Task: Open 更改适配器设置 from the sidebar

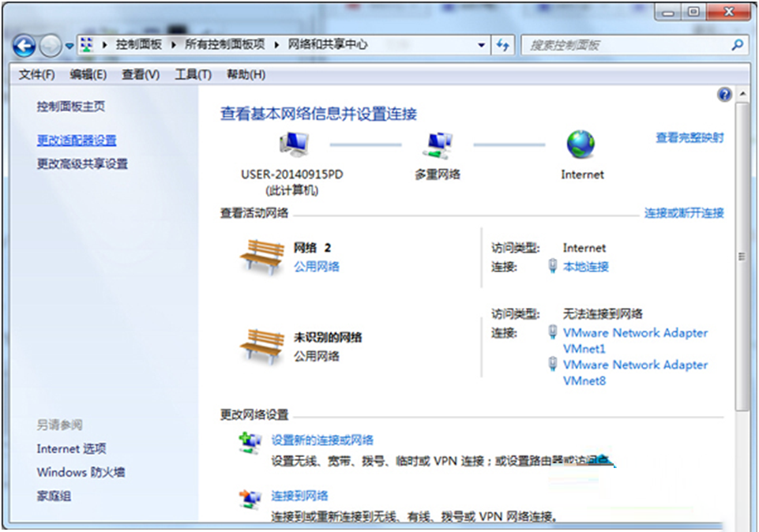Action: pos(78,140)
